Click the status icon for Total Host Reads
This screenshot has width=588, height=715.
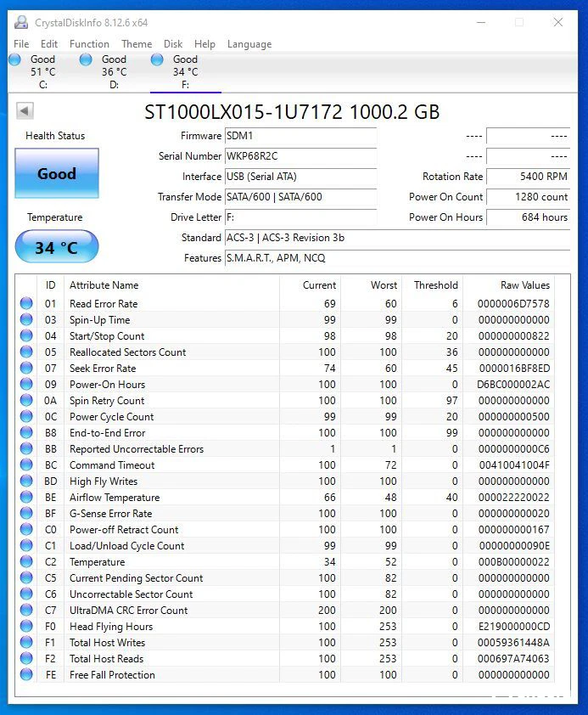coord(26,658)
